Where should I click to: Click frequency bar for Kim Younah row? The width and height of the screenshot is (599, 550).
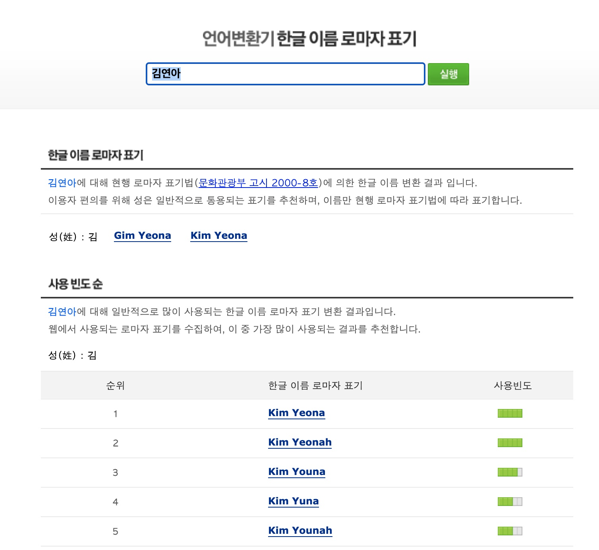pos(510,531)
